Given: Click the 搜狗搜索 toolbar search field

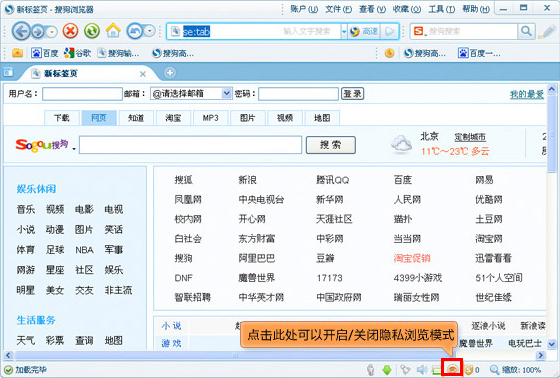Looking at the screenshot, I should (x=472, y=31).
